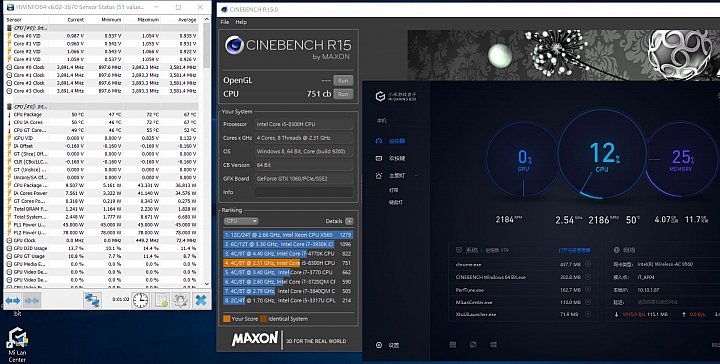Viewport: 720px width, 364px height.
Task: Select ranking row Core i7-3930K 1096
Action: tap(288, 244)
